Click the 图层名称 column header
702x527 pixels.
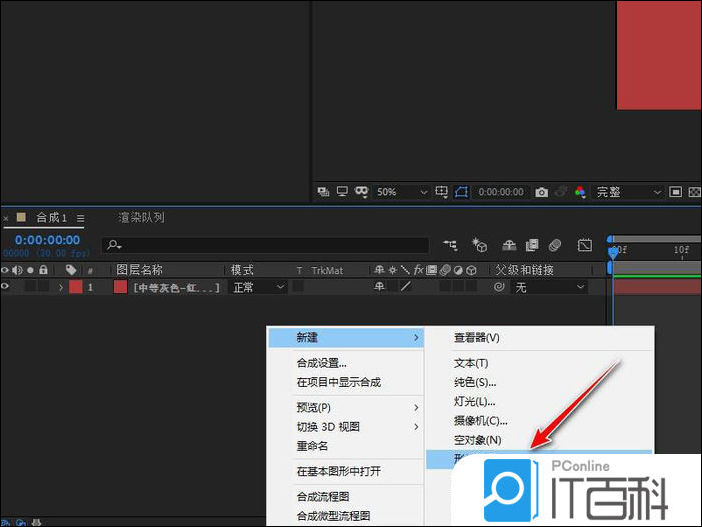(x=139, y=270)
